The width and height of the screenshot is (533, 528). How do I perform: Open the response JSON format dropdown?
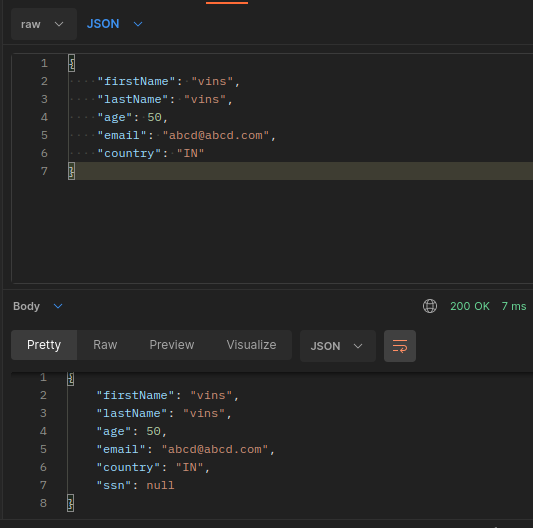[x=338, y=346]
